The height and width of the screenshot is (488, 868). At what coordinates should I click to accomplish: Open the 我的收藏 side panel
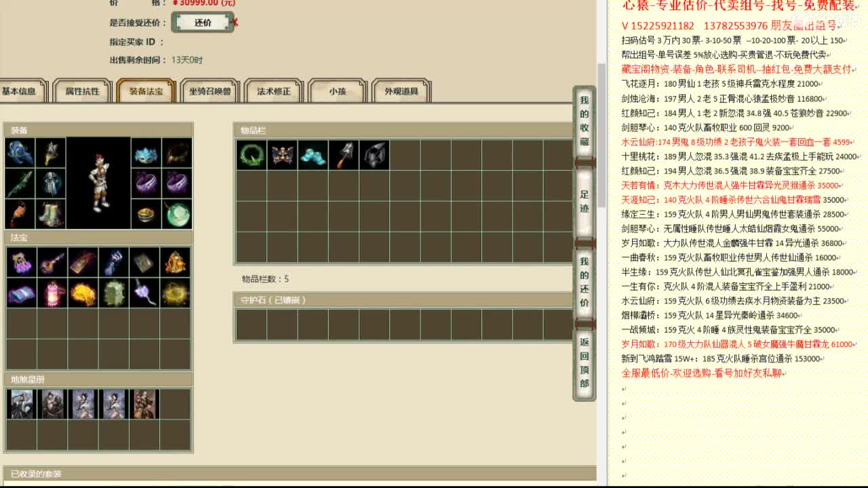(x=583, y=125)
